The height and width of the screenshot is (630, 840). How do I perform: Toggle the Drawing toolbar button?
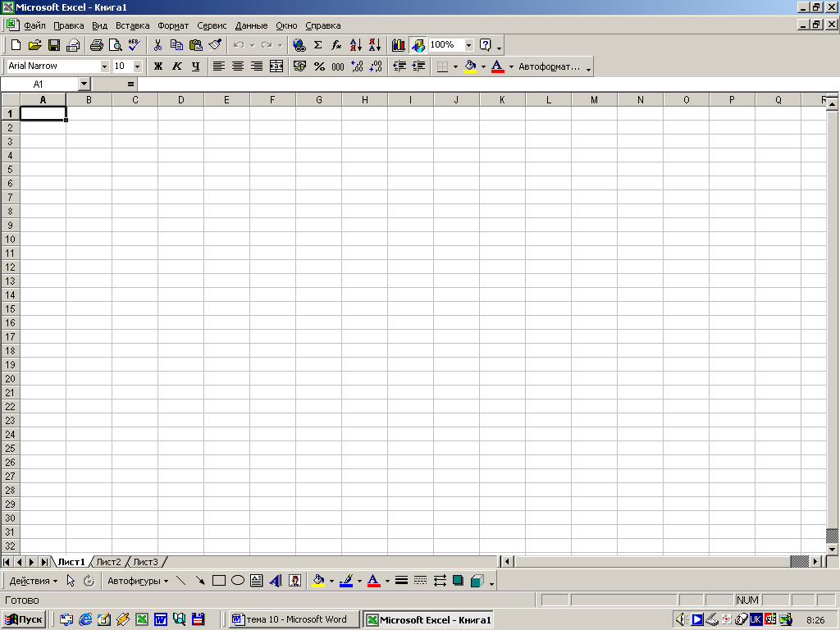[418, 45]
